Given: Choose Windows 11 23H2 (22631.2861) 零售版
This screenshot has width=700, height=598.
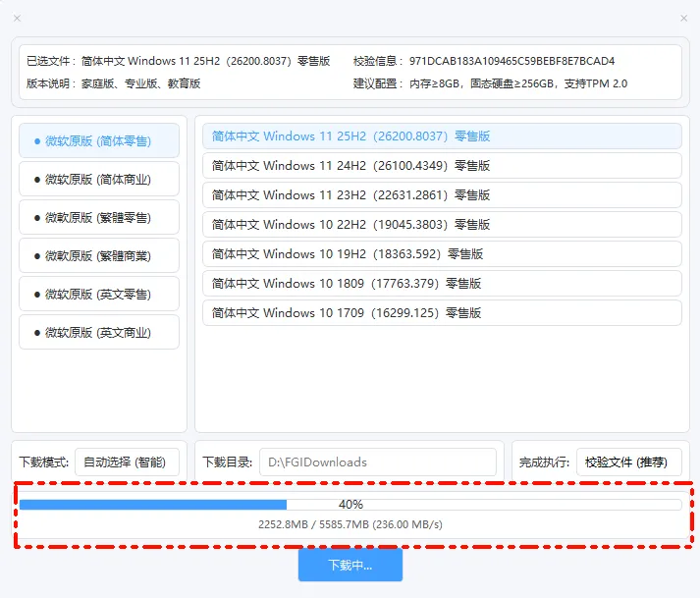Looking at the screenshot, I should (442, 195).
